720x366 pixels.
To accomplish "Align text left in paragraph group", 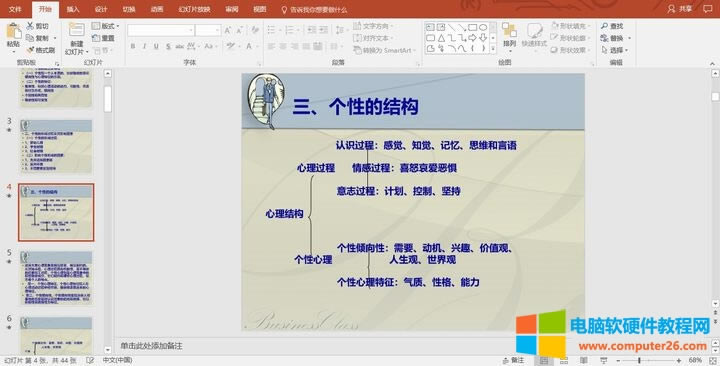I will coord(271,46).
